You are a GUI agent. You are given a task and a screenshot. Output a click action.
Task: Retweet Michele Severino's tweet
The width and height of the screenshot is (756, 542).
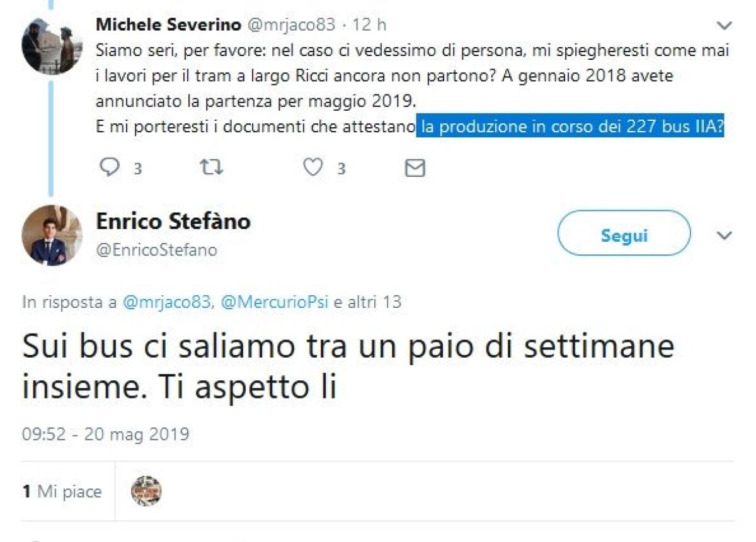(x=211, y=167)
